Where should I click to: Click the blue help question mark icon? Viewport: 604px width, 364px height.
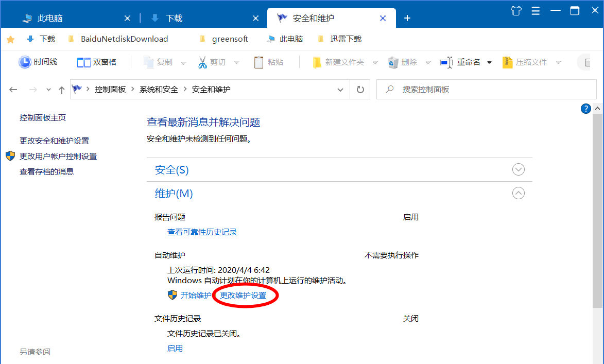[x=585, y=109]
